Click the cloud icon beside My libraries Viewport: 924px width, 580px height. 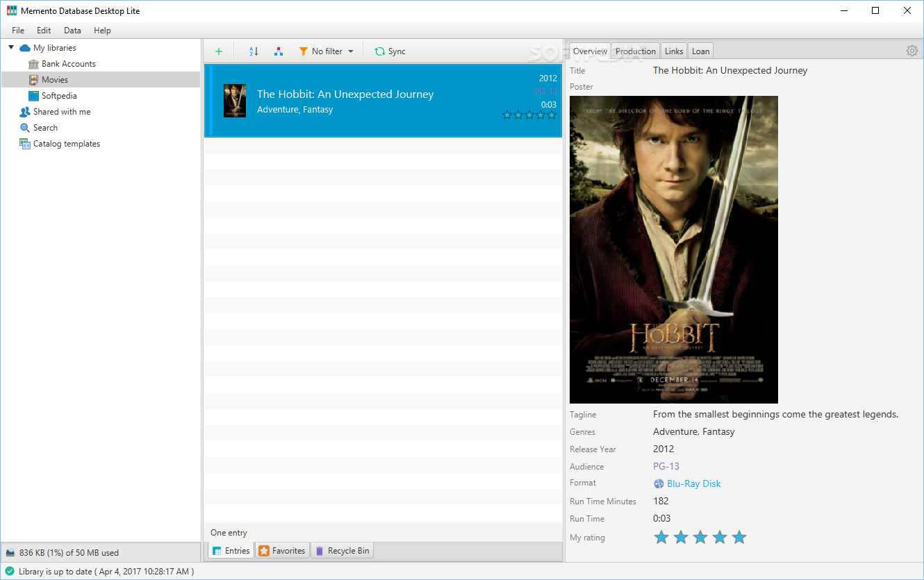point(25,48)
